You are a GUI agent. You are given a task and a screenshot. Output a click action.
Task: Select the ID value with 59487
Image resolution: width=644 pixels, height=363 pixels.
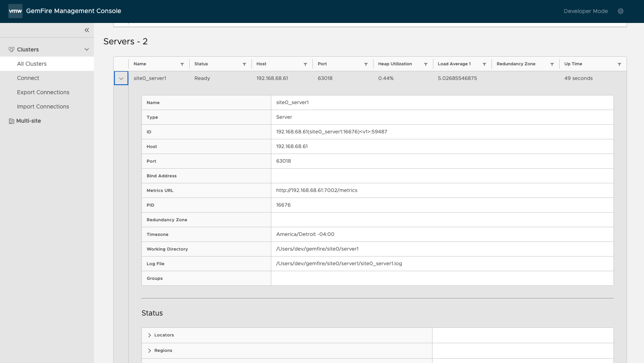[332, 132]
